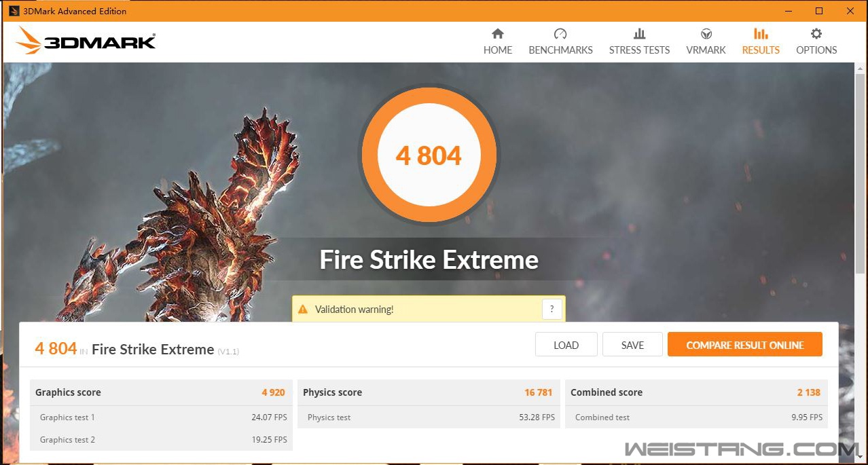Click the (V1.1) version label
The width and height of the screenshot is (868, 465).
228,351
